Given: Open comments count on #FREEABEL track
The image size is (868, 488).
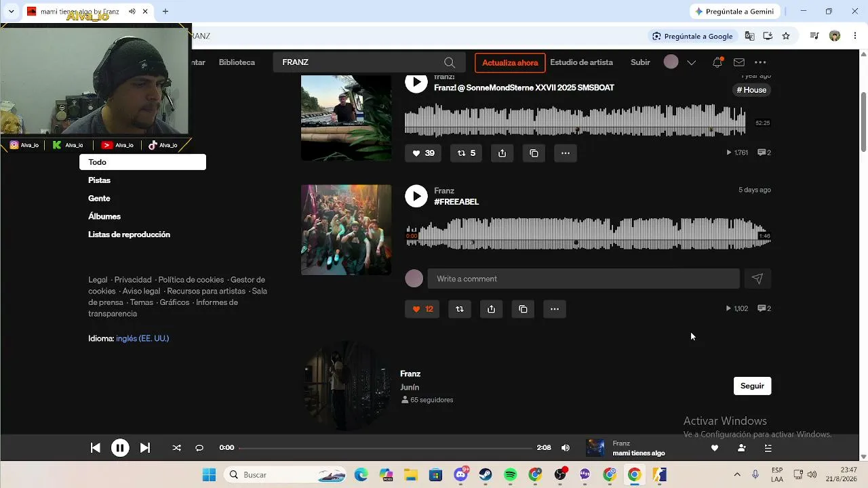Looking at the screenshot, I should (x=764, y=308).
